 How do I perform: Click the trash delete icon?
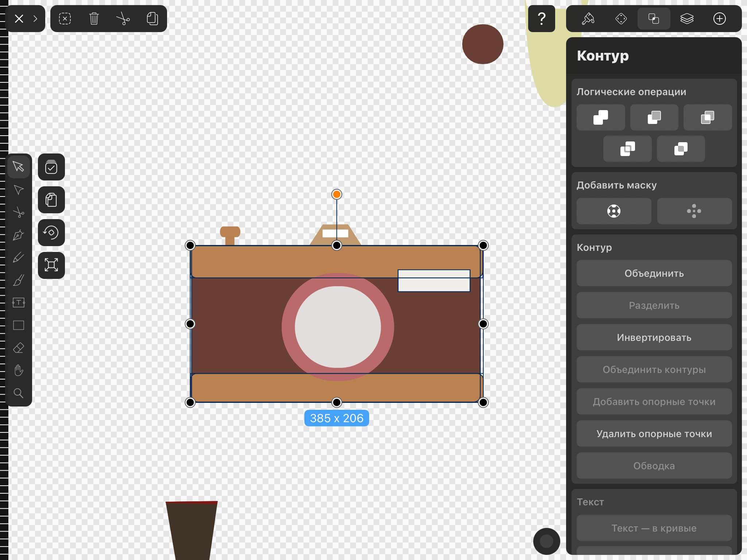(x=94, y=19)
